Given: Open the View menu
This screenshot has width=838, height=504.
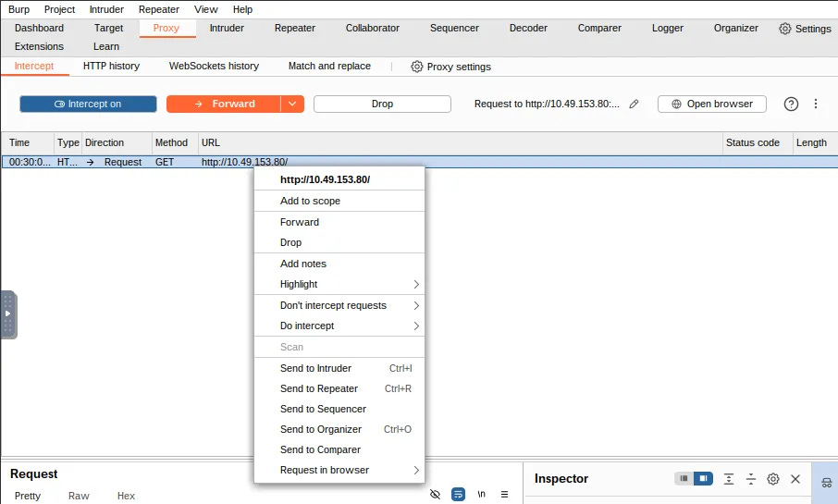Looking at the screenshot, I should (205, 9).
